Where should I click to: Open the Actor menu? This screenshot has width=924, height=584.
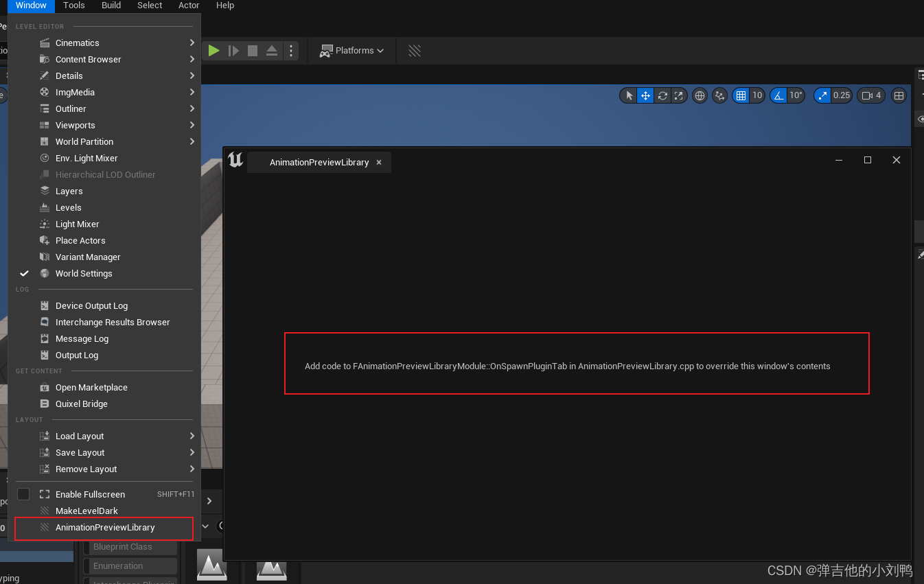189,5
